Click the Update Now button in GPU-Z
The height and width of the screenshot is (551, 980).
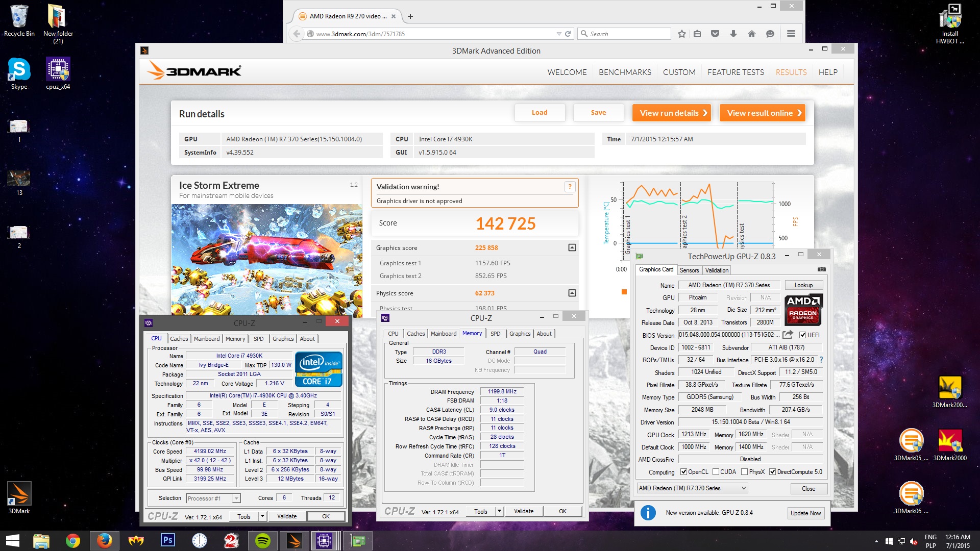805,513
